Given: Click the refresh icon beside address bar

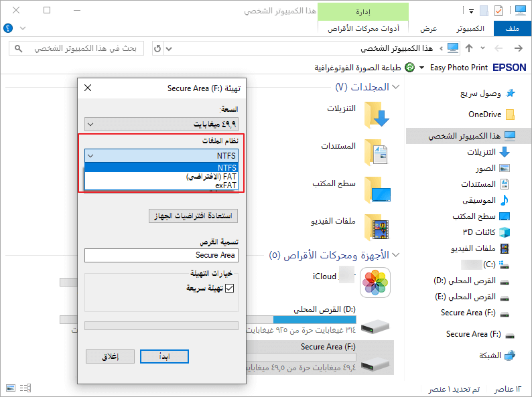Looking at the screenshot, I should tap(157, 48).
